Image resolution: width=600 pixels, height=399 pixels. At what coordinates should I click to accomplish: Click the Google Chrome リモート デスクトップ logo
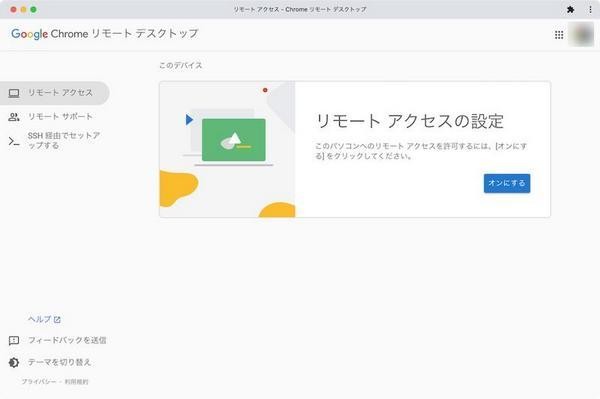[x=104, y=34]
